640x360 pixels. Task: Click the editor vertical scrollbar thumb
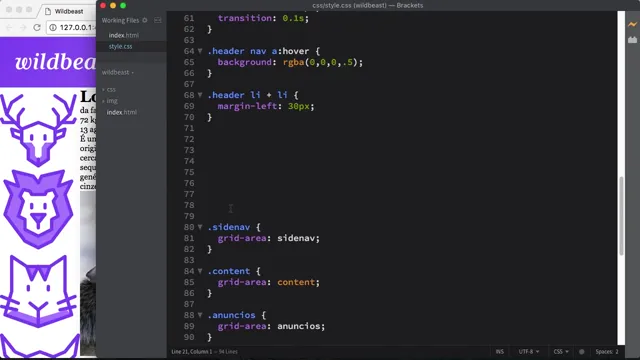pyautogui.click(x=621, y=216)
